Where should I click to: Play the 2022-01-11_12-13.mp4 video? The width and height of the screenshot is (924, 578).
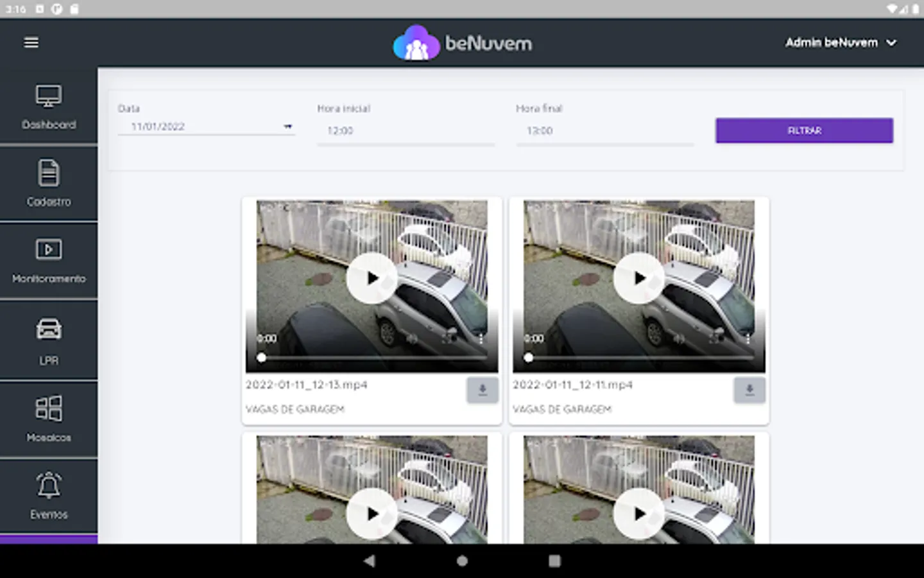372,278
